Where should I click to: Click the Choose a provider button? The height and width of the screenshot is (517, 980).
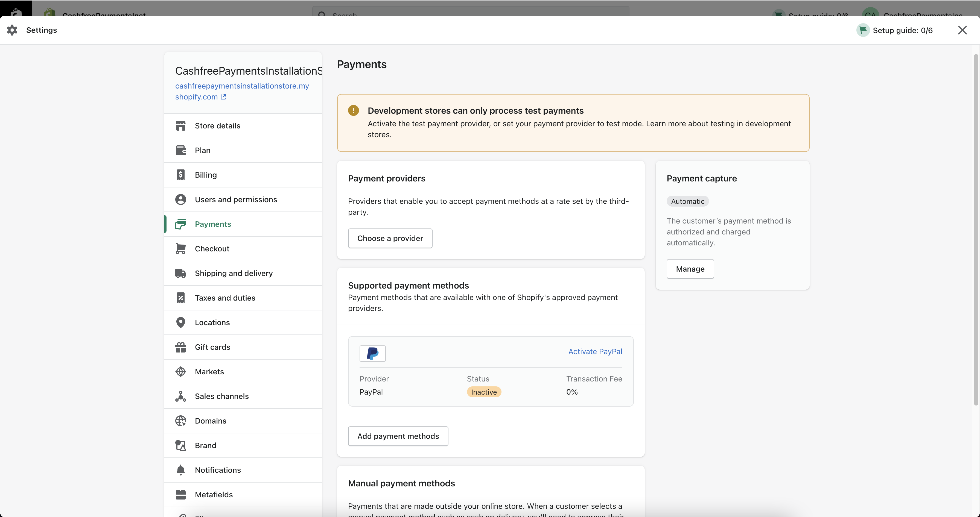click(x=390, y=238)
